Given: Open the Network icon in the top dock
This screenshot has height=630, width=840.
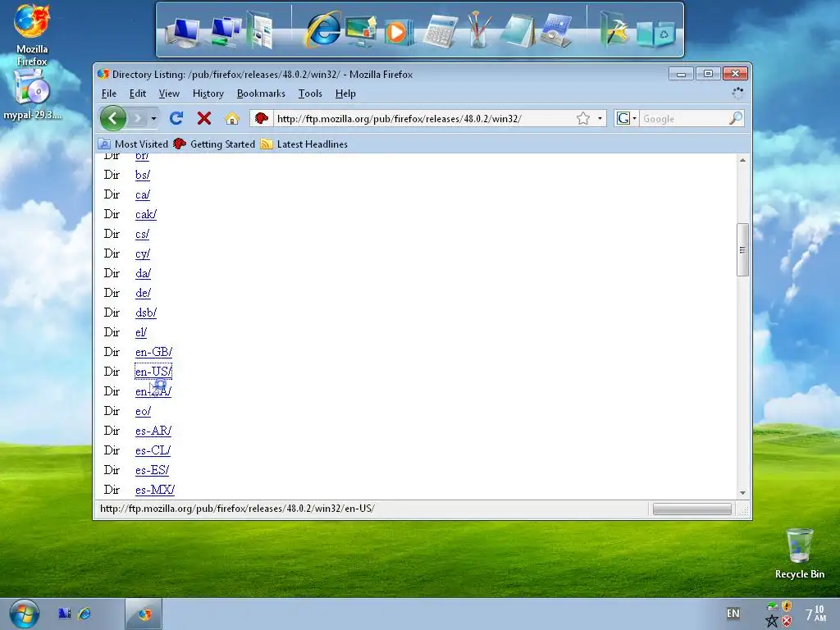Looking at the screenshot, I should pos(225,31).
